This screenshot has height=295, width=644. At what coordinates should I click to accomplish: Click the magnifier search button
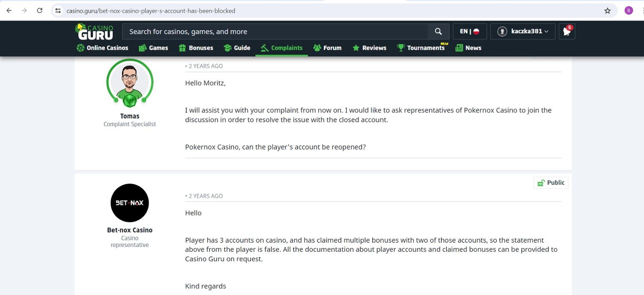[x=438, y=31]
